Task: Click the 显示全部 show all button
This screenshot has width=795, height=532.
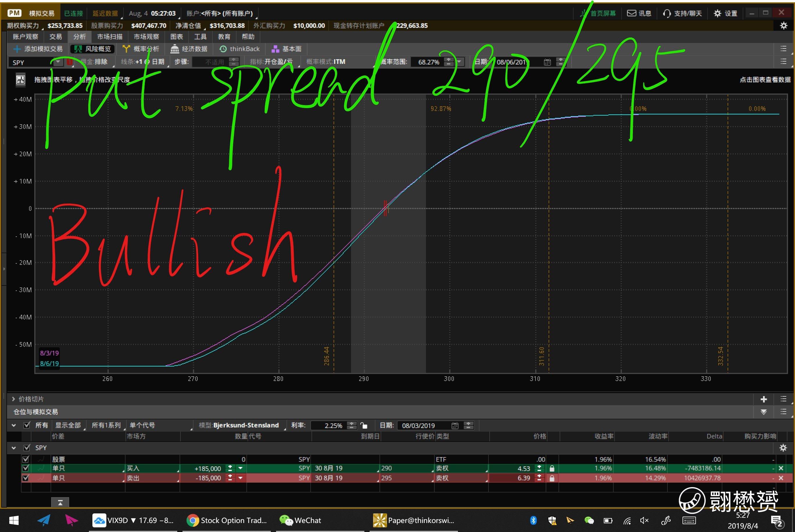Action: click(68, 425)
